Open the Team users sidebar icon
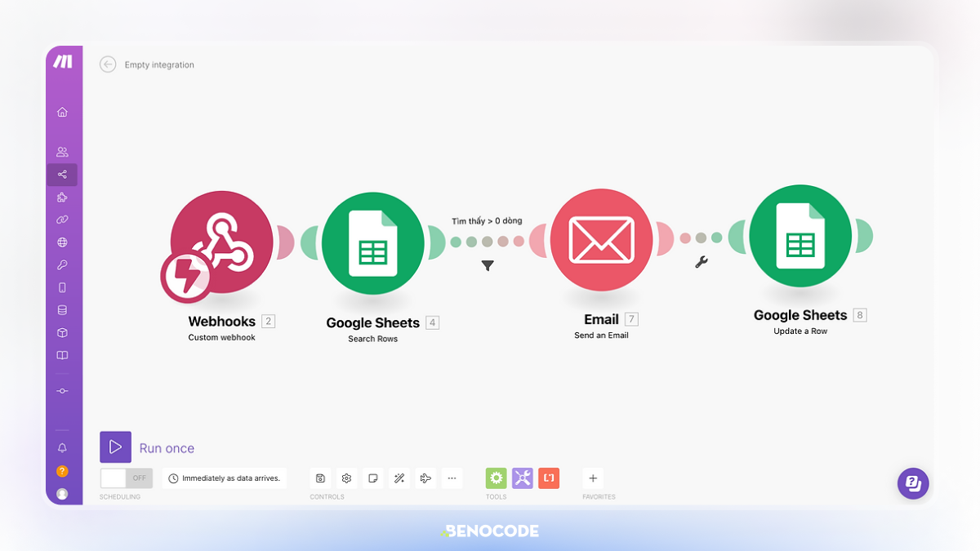 (x=62, y=152)
